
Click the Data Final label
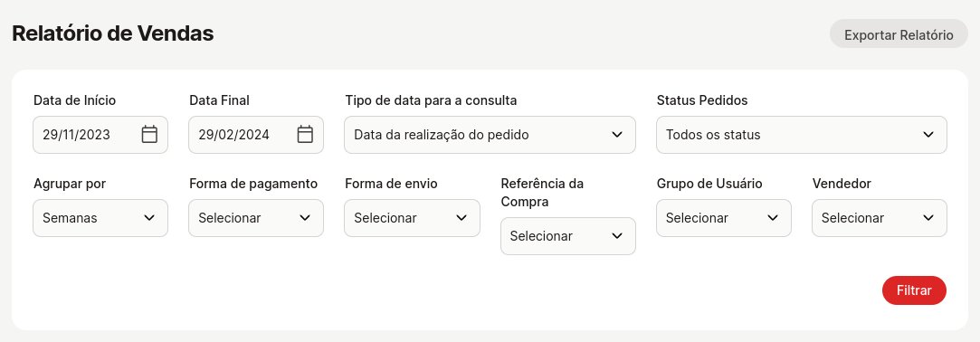tap(219, 100)
